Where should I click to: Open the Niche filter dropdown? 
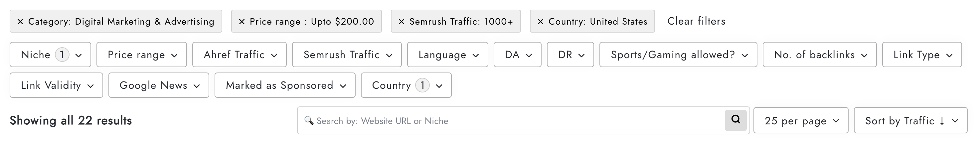point(50,55)
